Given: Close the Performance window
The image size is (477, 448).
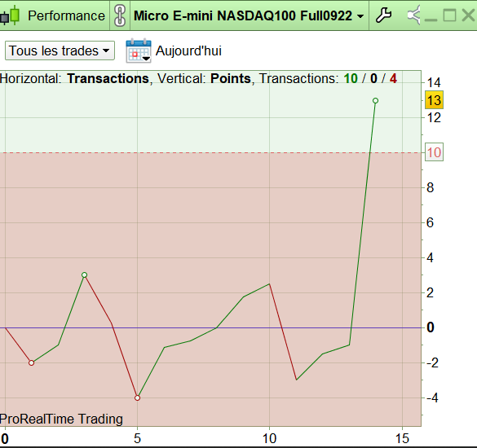Looking at the screenshot, I should [x=469, y=15].
